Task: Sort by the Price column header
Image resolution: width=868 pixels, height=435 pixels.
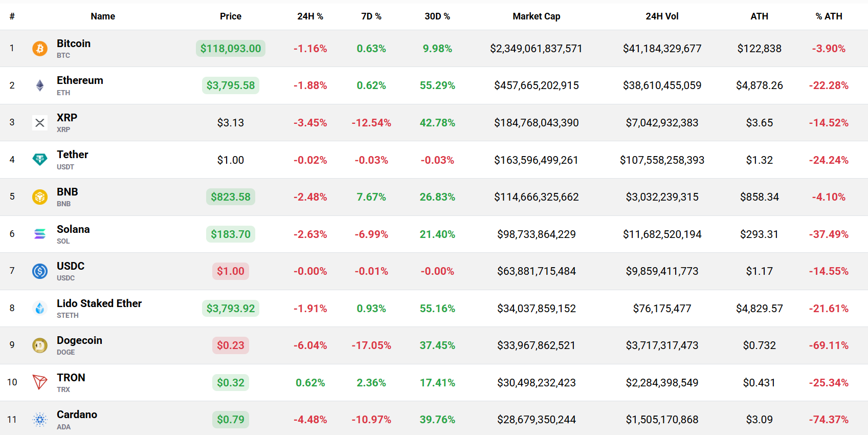Action: tap(231, 16)
